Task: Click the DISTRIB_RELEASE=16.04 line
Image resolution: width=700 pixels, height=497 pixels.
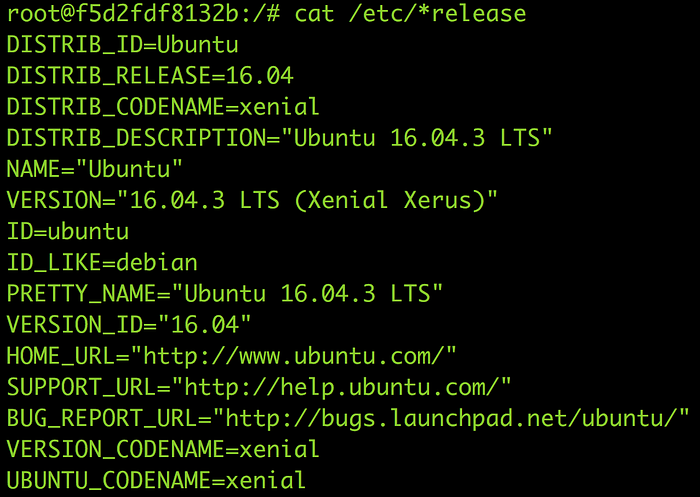Action: 150,76
